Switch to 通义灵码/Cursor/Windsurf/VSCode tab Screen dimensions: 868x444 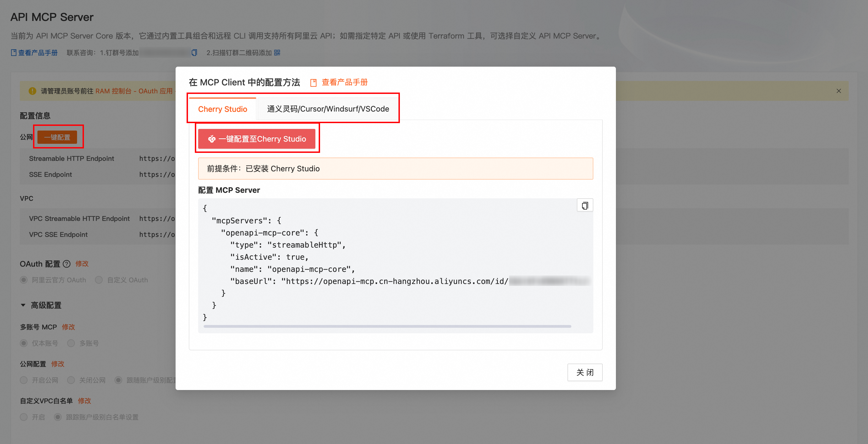click(x=327, y=109)
